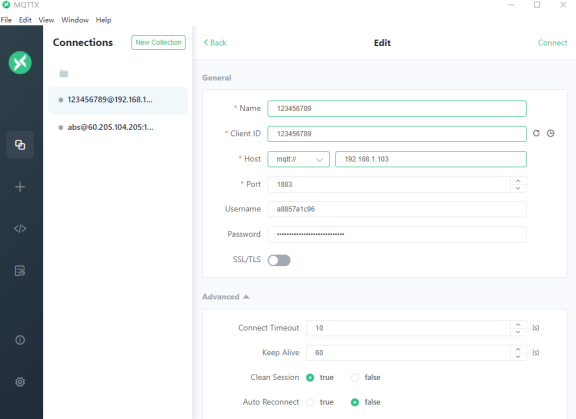The image size is (576, 419).
Task: Set Clean Session to false
Action: [355, 378]
